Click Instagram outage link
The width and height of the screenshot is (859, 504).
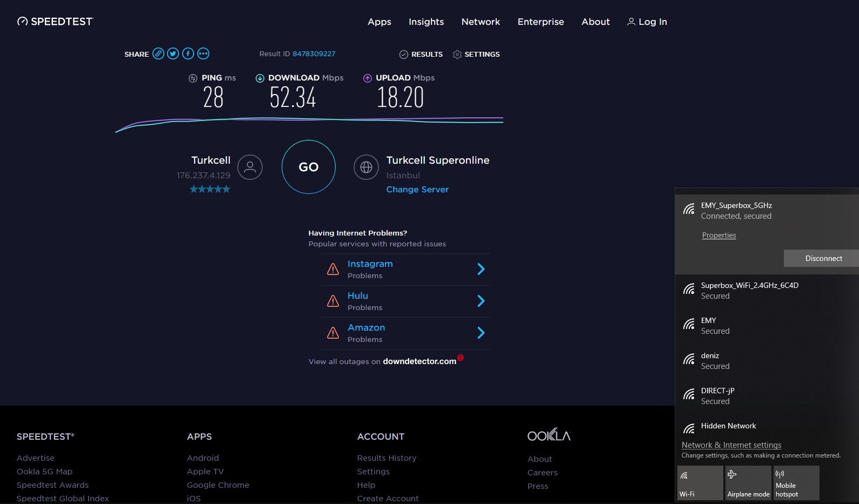(370, 264)
